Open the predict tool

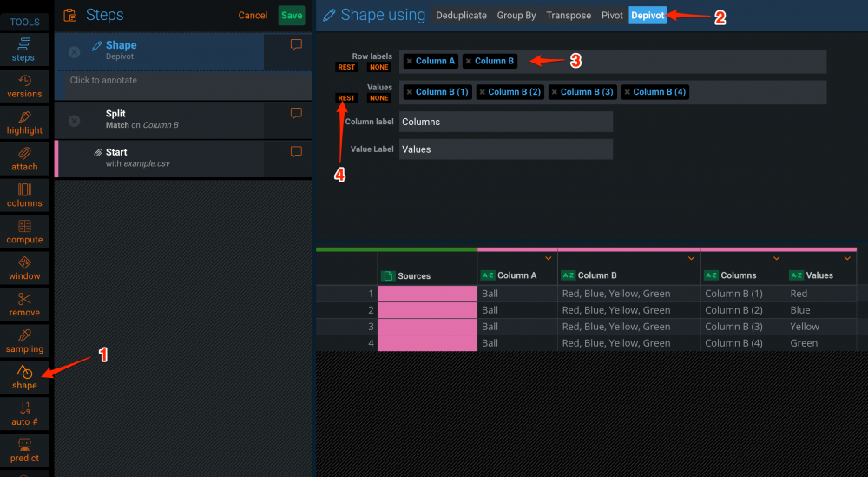24,450
